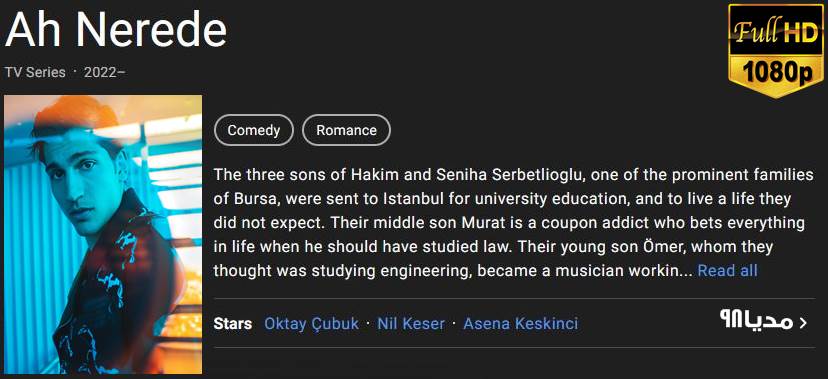Open the Ah Nerede poster image
Image resolution: width=828 pixels, height=379 pixels.
103,234
